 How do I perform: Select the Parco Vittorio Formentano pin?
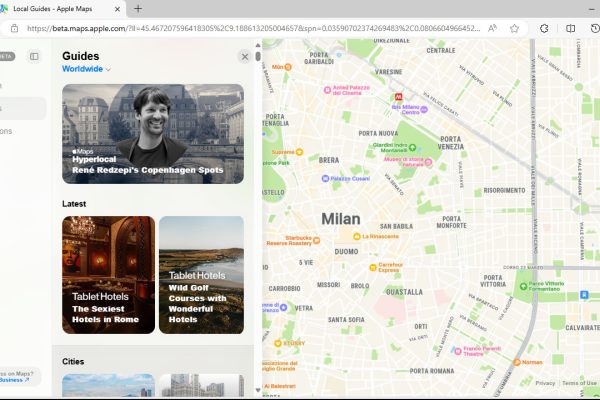click(523, 286)
